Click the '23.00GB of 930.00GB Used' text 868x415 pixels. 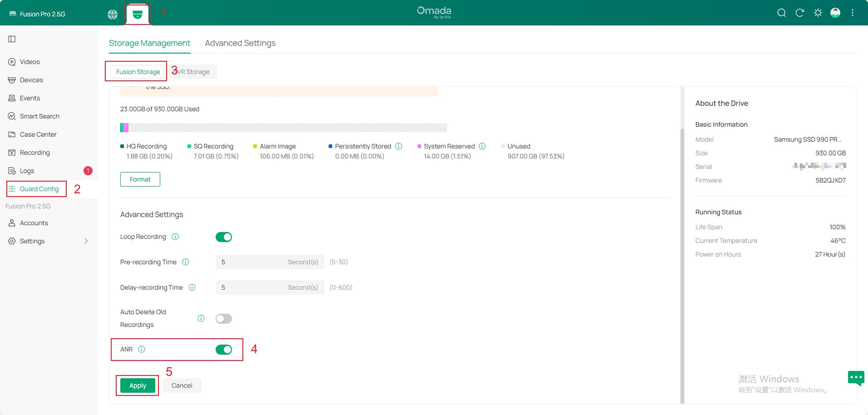[x=160, y=109]
